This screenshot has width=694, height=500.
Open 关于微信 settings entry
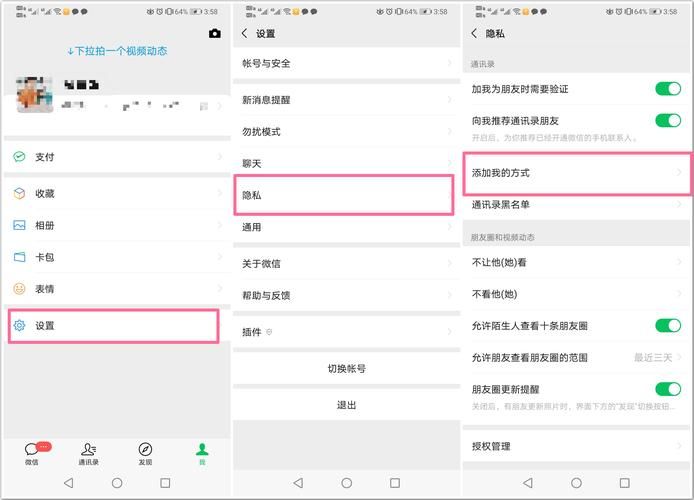click(347, 264)
